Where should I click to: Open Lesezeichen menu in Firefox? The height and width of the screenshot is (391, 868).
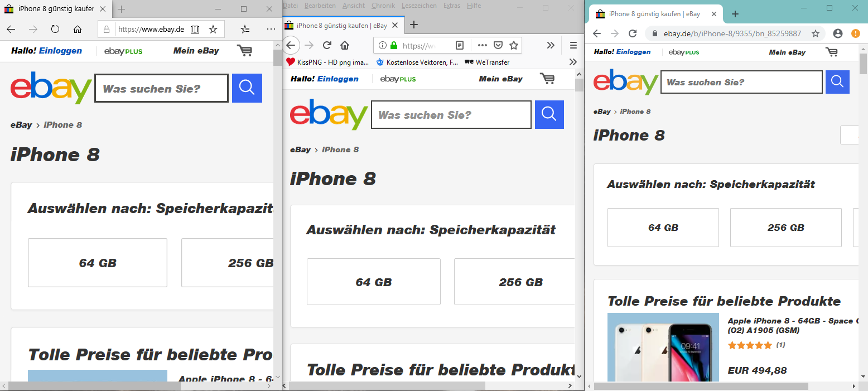[419, 6]
